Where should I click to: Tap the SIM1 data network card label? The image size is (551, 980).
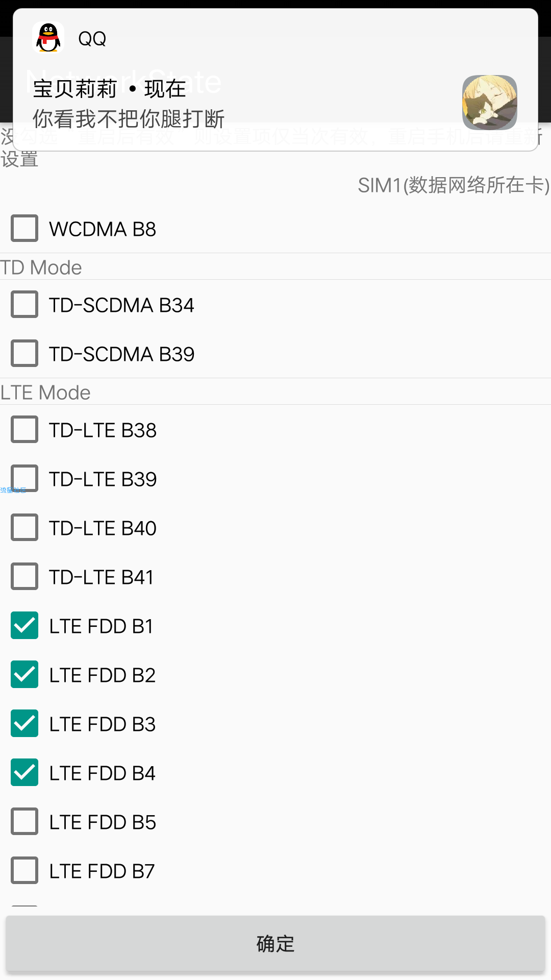click(454, 185)
